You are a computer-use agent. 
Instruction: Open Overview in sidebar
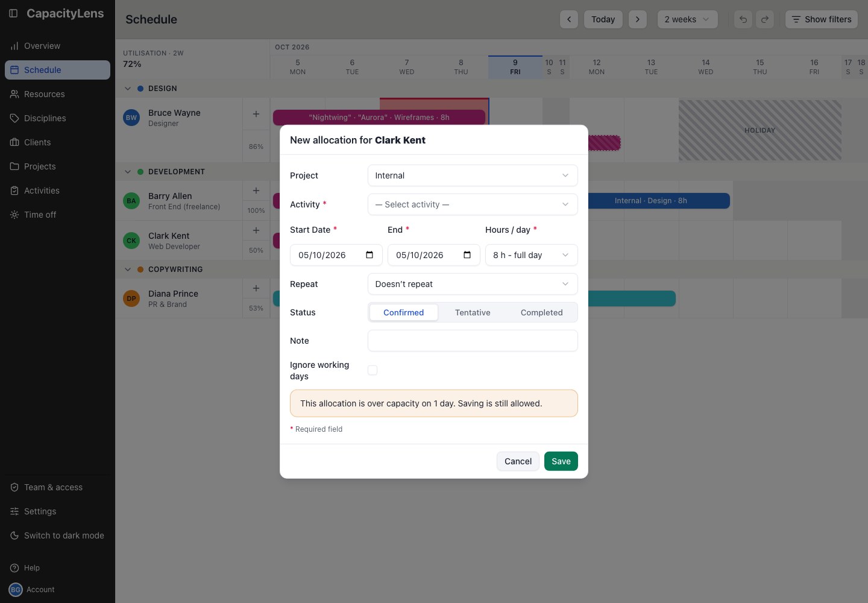[57, 46]
